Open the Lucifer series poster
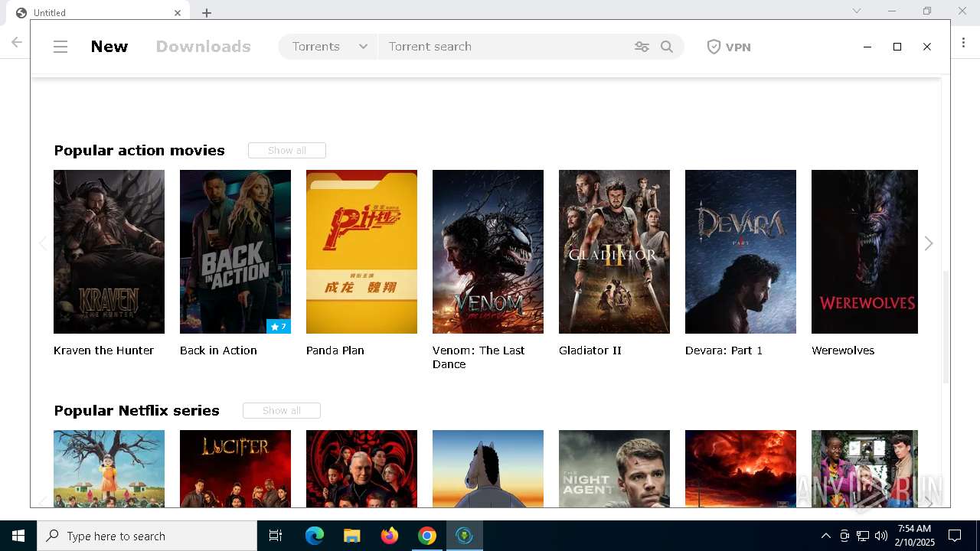Viewport: 980px width, 551px height. 235,468
